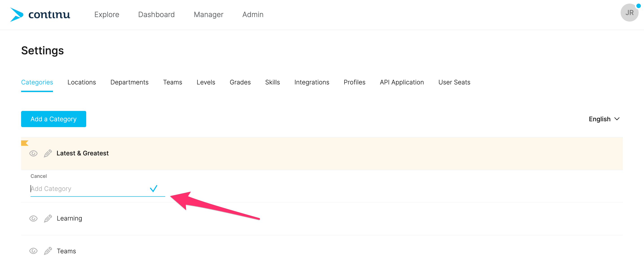644x265 pixels.
Task: Open the Manager navigation item
Action: click(209, 15)
